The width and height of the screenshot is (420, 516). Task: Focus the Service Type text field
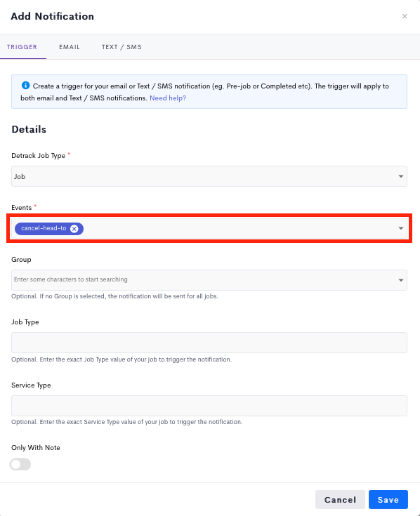click(209, 406)
